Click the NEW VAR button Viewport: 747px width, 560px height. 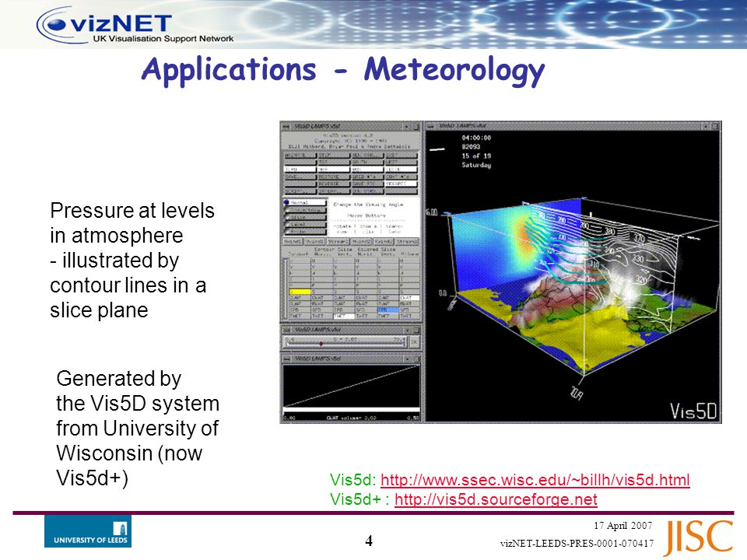point(367,156)
